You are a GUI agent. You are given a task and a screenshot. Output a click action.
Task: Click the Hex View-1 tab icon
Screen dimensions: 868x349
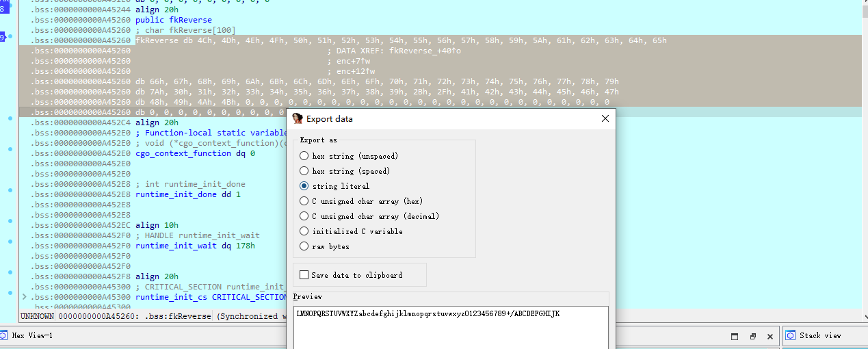pyautogui.click(x=3, y=335)
